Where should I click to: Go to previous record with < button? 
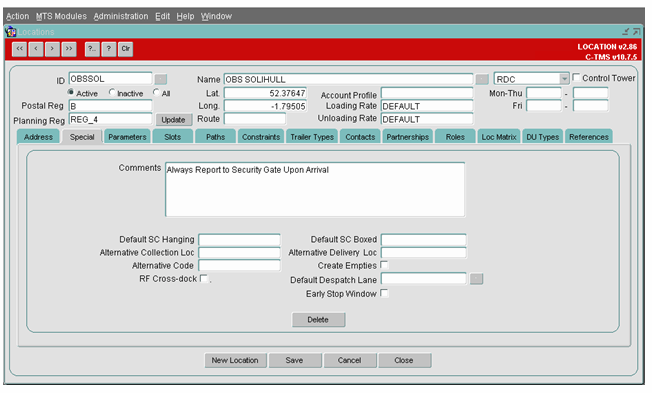click(36, 49)
